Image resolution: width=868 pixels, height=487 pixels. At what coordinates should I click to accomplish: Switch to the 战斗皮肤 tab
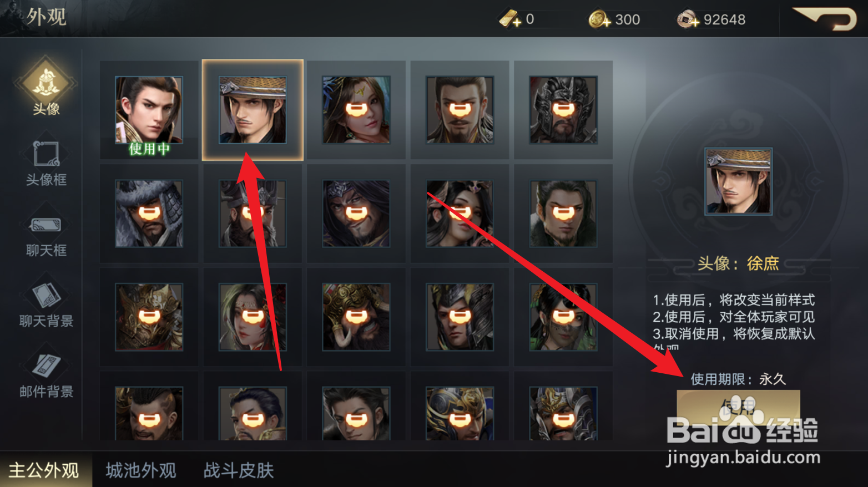(x=239, y=470)
